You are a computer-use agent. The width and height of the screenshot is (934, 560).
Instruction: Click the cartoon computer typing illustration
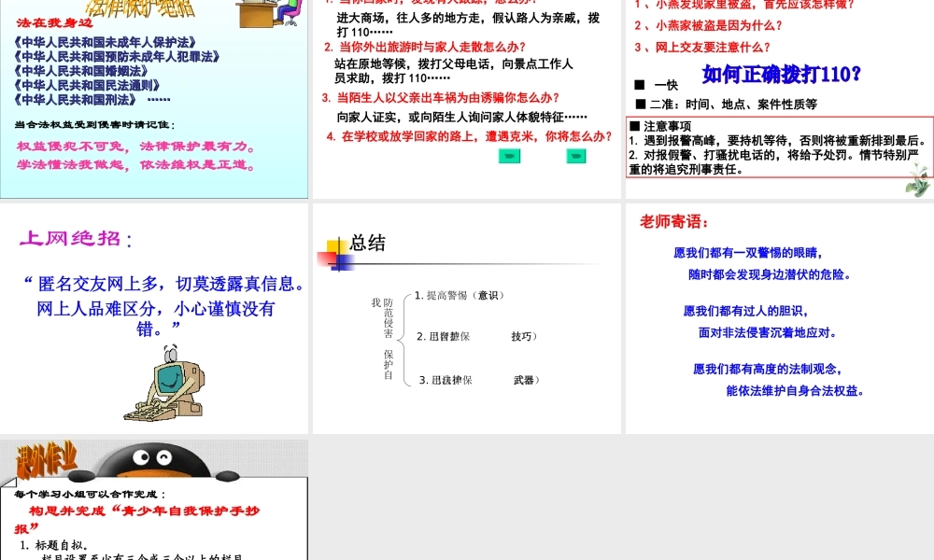pyautogui.click(x=164, y=383)
